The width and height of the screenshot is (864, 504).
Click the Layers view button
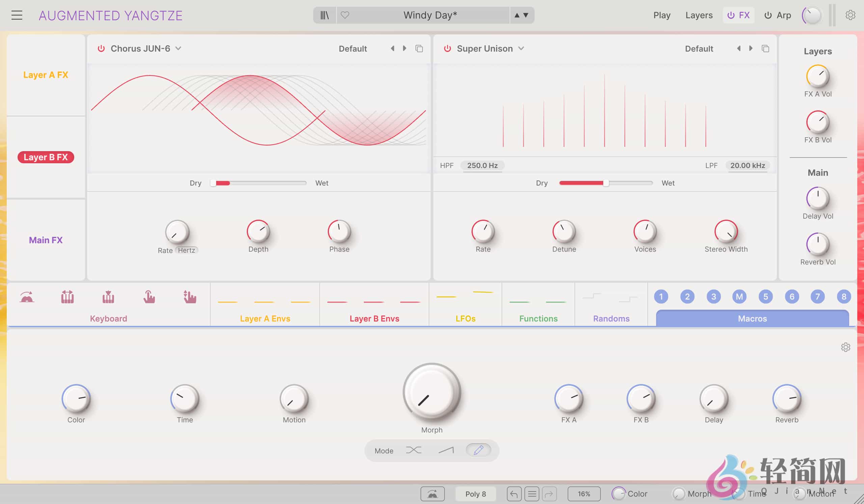tap(699, 15)
